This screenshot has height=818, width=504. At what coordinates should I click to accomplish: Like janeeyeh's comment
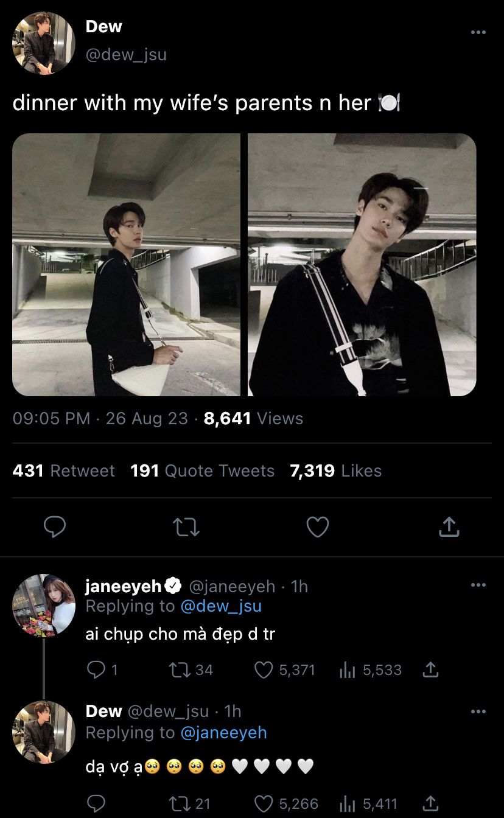point(264,670)
